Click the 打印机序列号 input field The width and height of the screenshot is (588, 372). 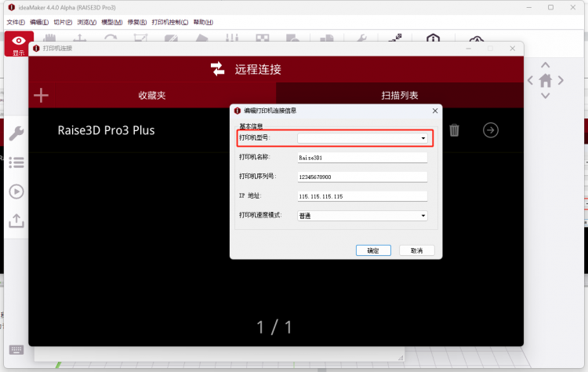tap(362, 177)
